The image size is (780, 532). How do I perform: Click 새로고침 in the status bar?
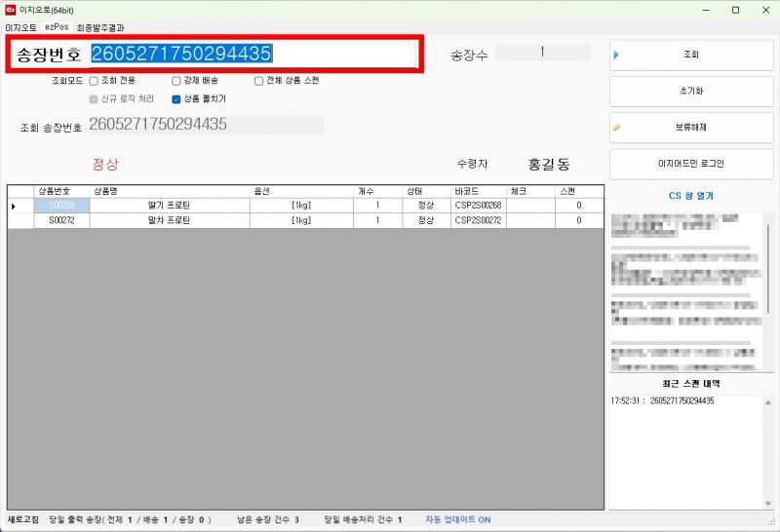22,519
